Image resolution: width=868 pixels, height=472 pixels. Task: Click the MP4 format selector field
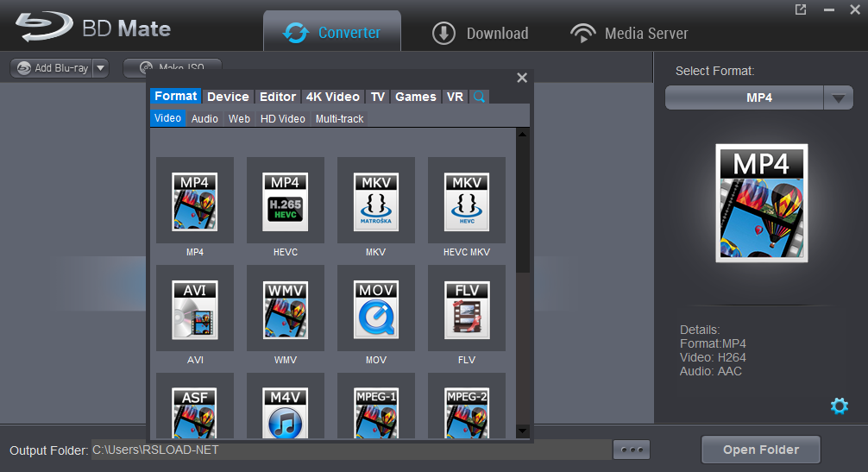click(745, 98)
